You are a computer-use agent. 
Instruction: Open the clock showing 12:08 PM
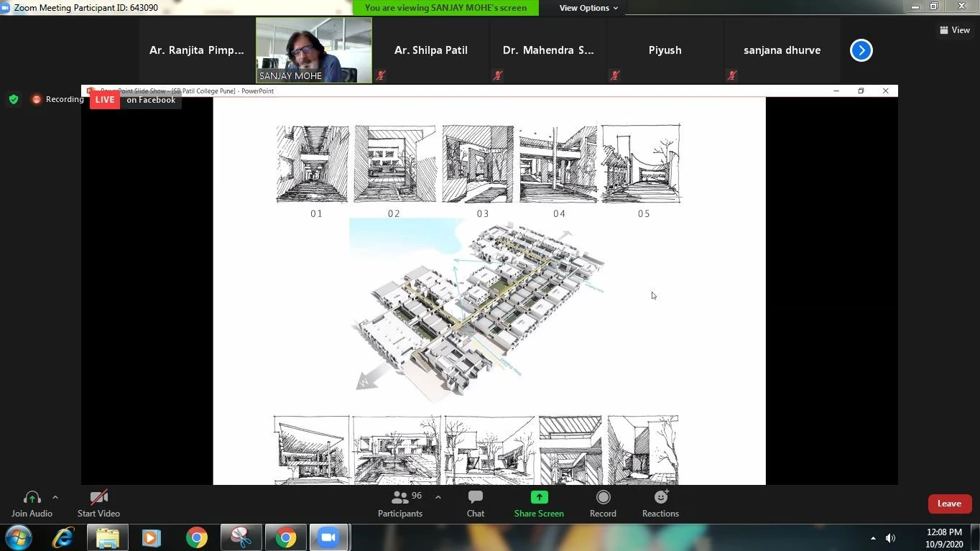(944, 538)
